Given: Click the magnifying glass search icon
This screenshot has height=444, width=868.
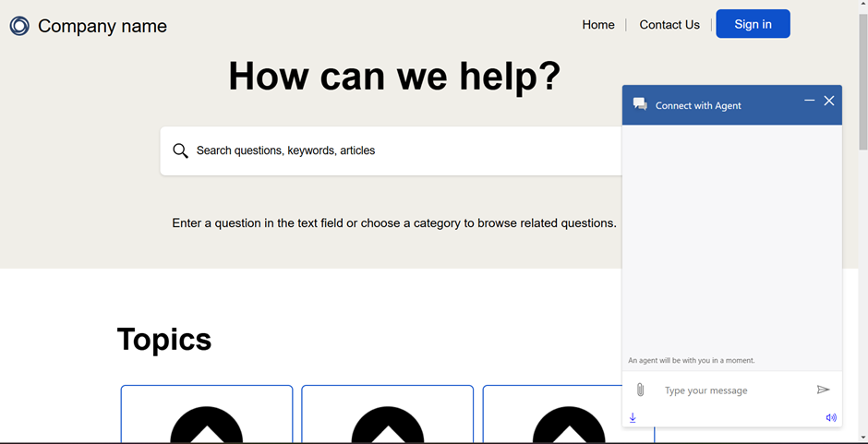Looking at the screenshot, I should (x=180, y=151).
